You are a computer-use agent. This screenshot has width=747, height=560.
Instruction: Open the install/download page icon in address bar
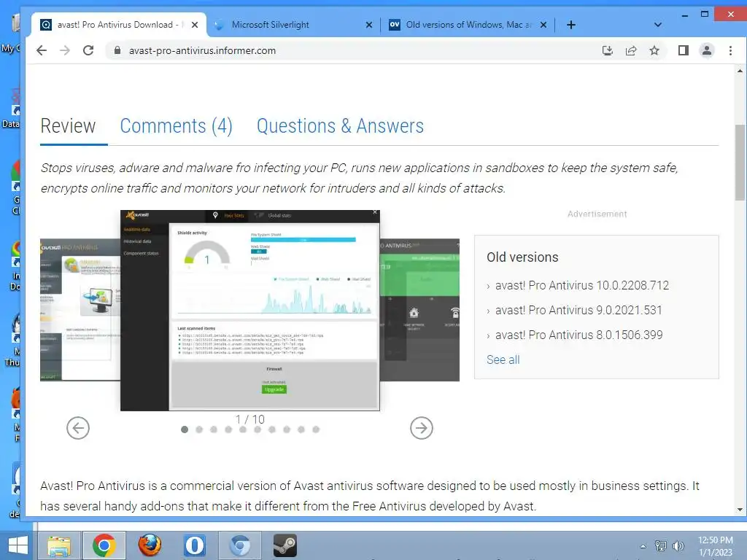608,50
